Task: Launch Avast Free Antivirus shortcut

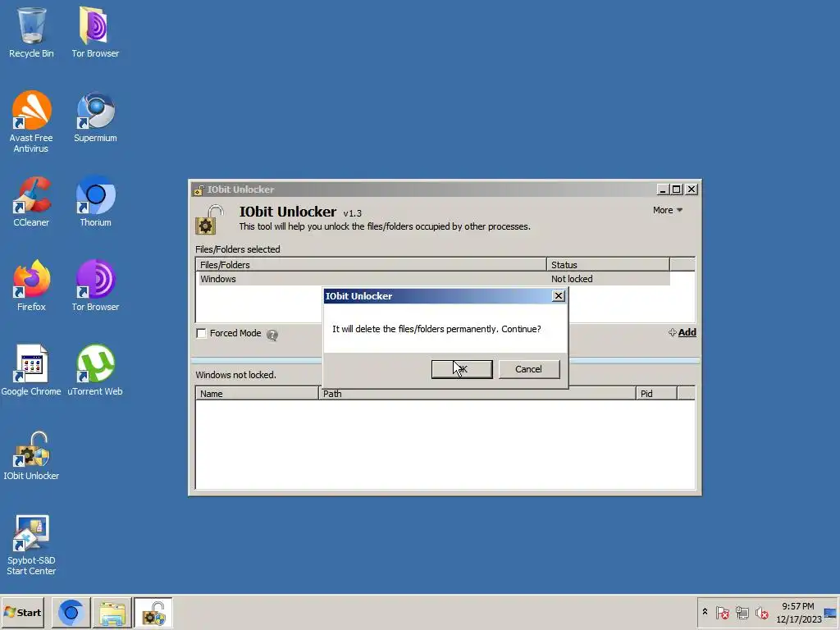Action: point(31,122)
